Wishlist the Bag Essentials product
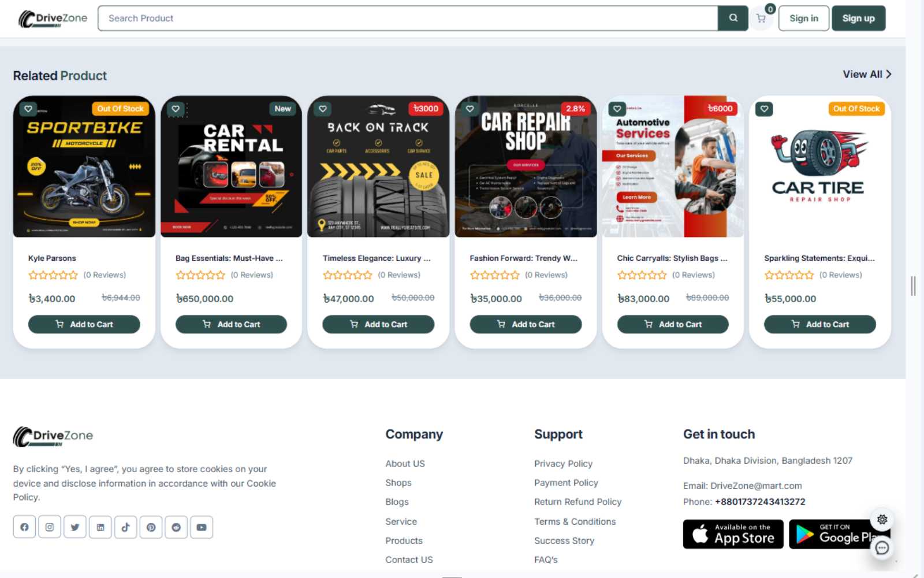The image size is (924, 578). coord(176,109)
